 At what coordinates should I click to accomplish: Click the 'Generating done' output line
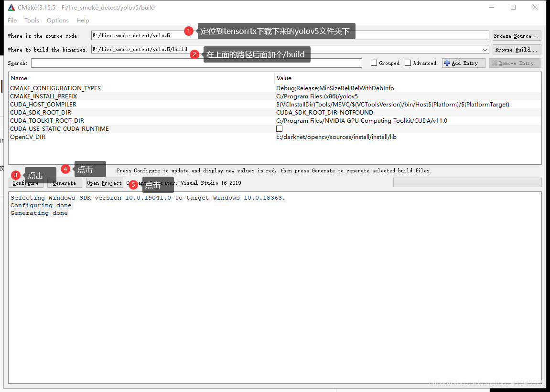[39, 213]
